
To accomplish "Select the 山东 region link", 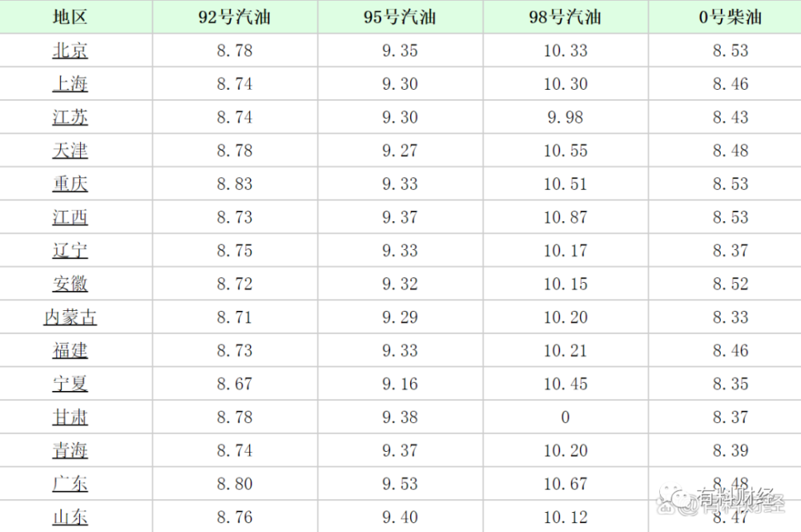I will pyautogui.click(x=70, y=518).
